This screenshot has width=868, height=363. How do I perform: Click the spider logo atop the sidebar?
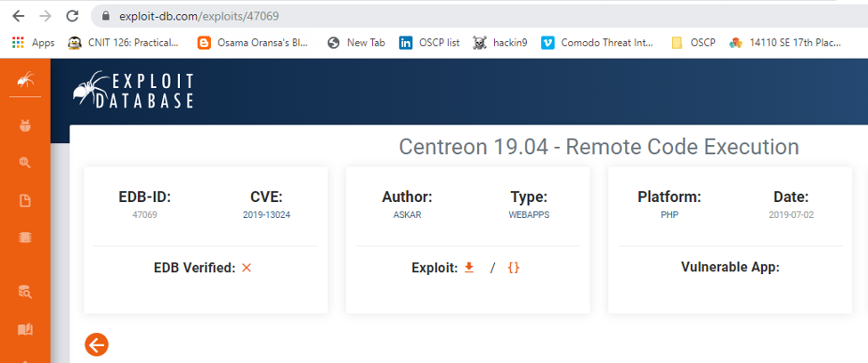tap(25, 81)
